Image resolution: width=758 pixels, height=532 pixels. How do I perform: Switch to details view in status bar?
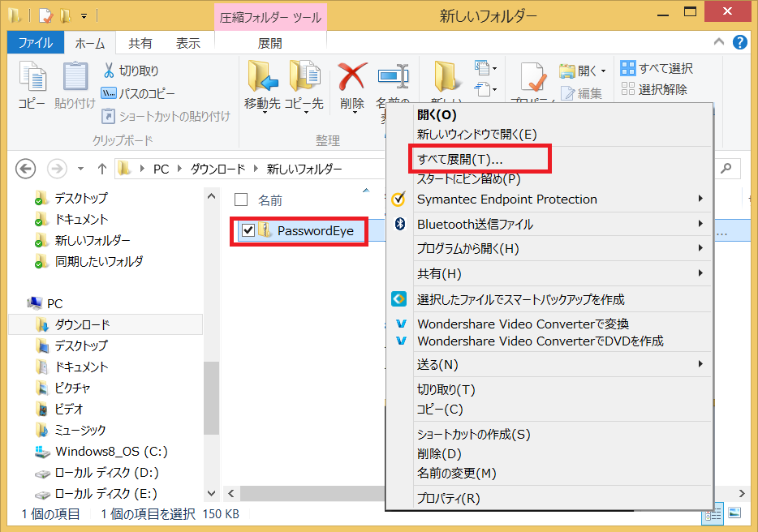click(x=713, y=514)
